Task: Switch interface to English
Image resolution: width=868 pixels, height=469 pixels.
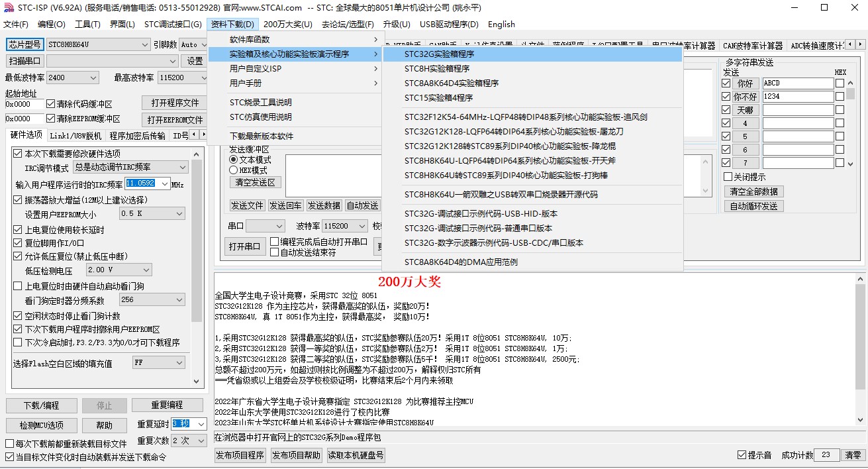Action: pyautogui.click(x=501, y=25)
